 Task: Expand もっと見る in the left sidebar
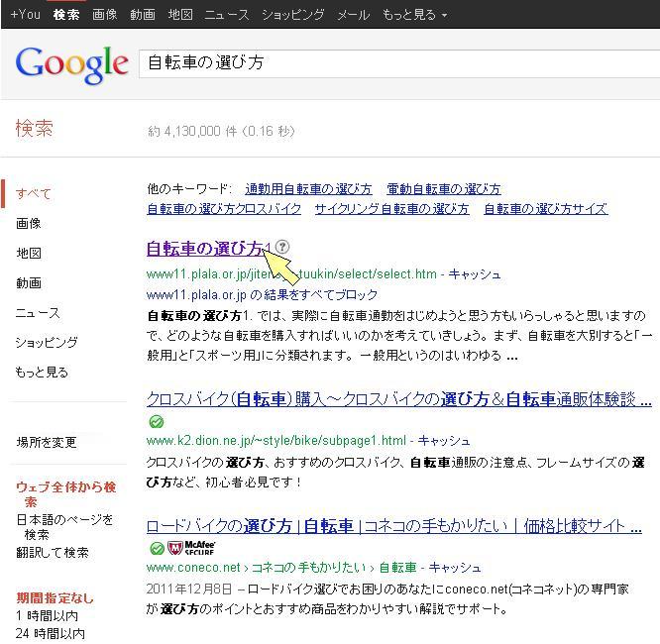pos(42,373)
